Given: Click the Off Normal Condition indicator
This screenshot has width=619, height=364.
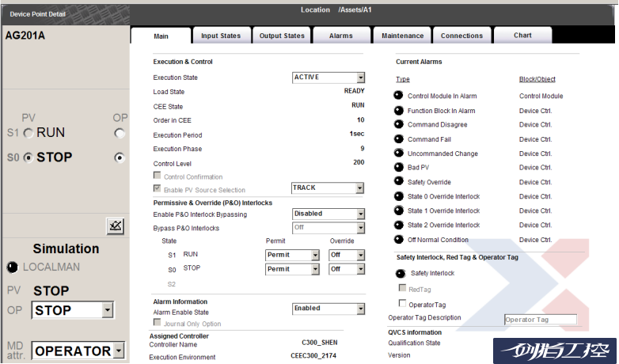Looking at the screenshot, I should [398, 240].
